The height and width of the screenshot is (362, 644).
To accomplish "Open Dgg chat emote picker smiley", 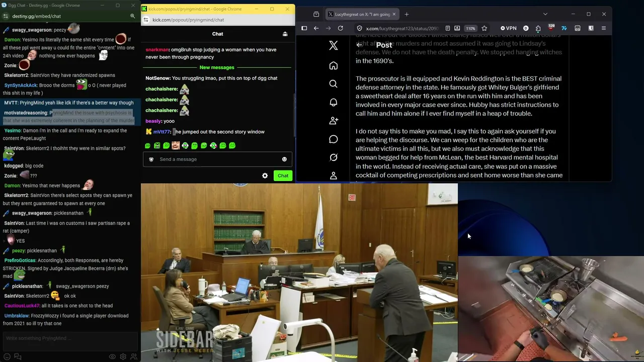I will click(x=7, y=356).
